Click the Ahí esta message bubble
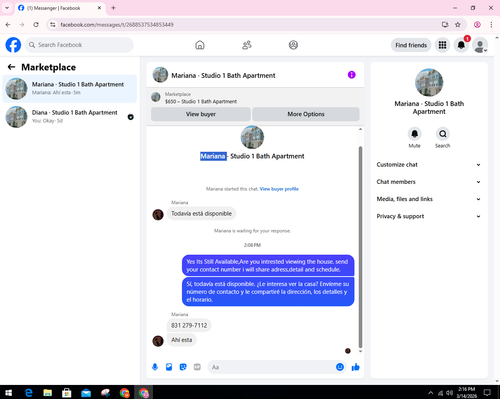The image size is (500, 399). coord(182,340)
